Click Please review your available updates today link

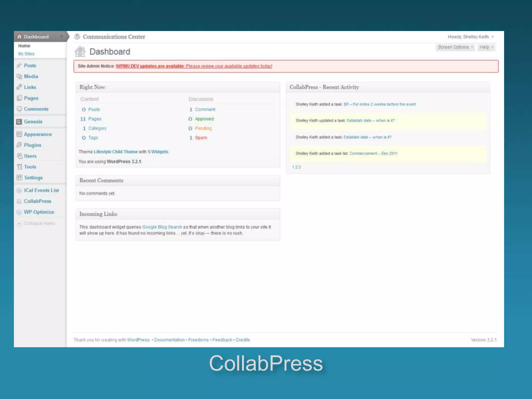pos(229,66)
